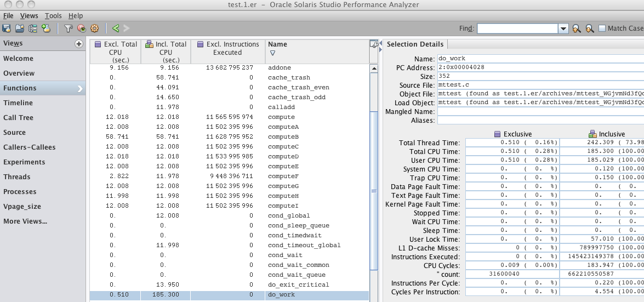Image resolution: width=644 pixels, height=302 pixels.
Task: Click the compare experiments toolbar icon
Action: (32, 29)
